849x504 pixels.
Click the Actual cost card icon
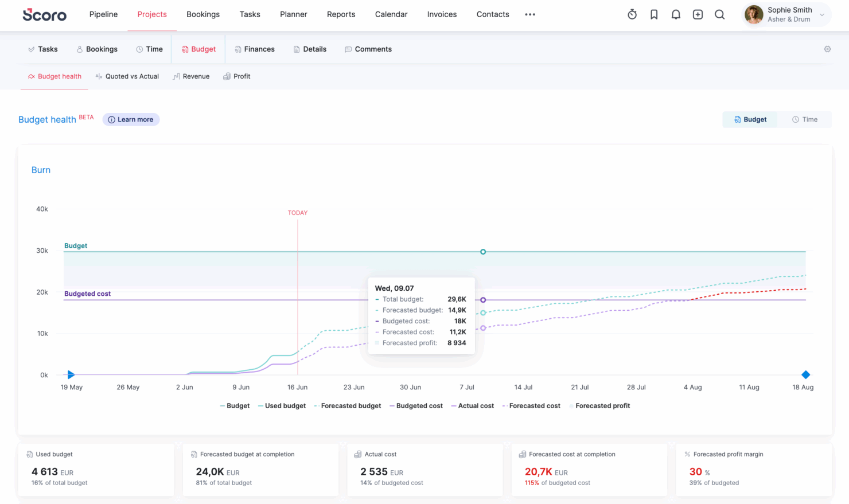[x=358, y=454]
